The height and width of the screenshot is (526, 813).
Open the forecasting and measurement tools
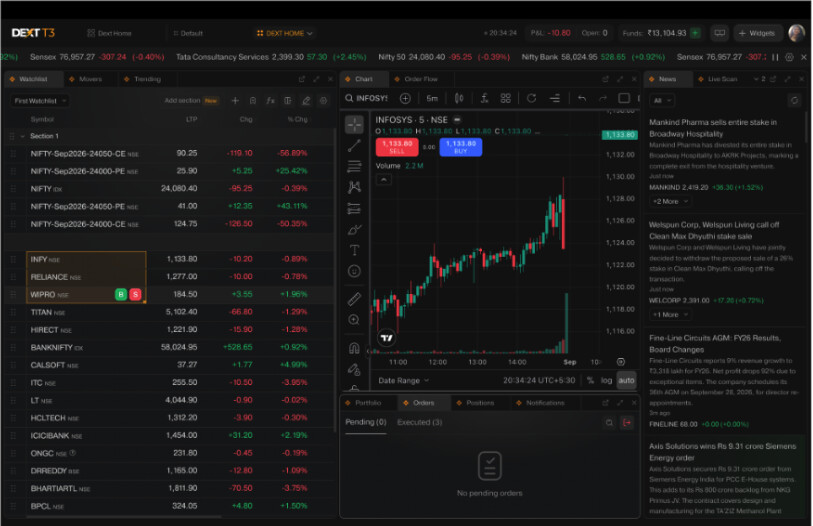pos(355,209)
